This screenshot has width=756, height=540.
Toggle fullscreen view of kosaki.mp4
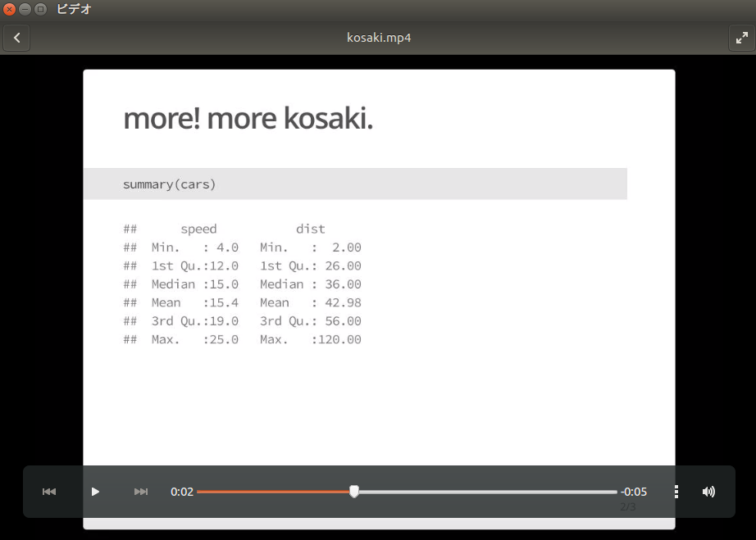tap(741, 37)
